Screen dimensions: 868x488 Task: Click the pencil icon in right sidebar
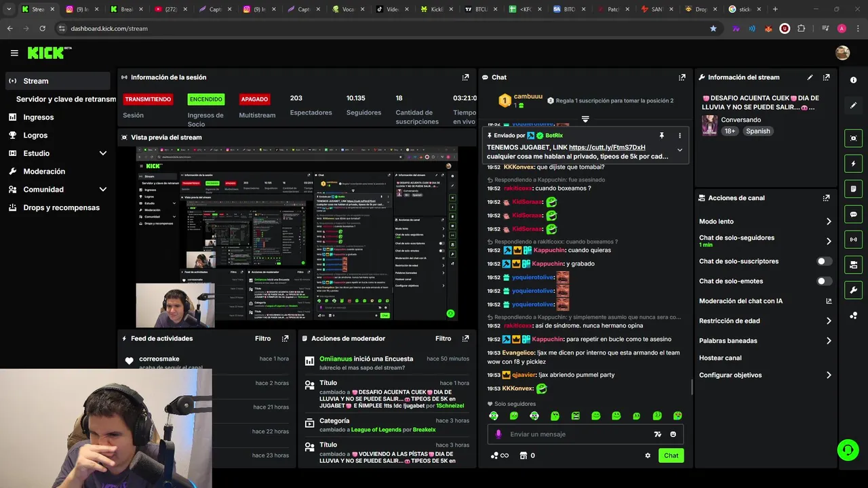(853, 105)
